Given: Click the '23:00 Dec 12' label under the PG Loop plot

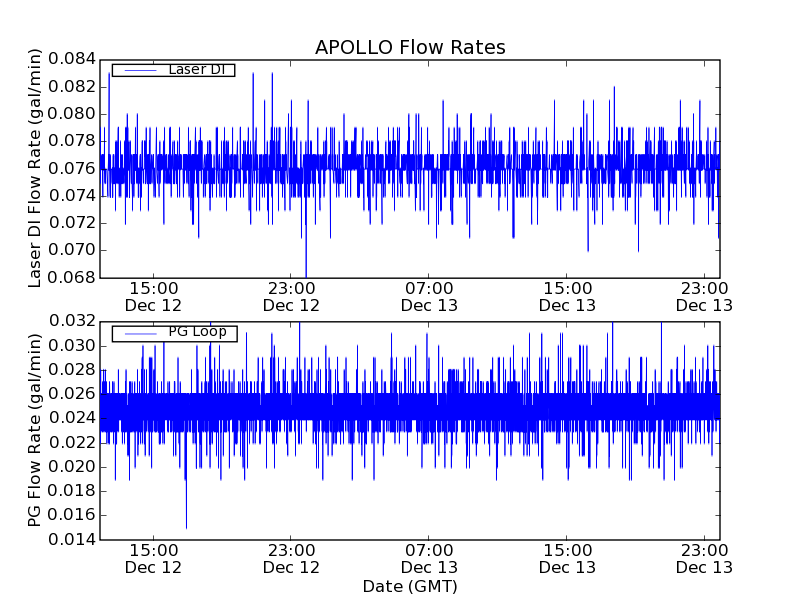Looking at the screenshot, I should click(291, 559).
